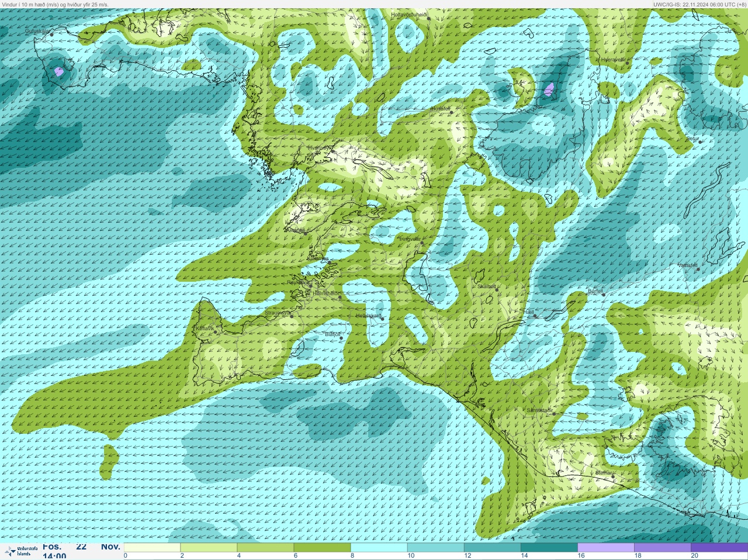Image resolution: width=748 pixels, height=560 pixels.
Task: Click the Búrfell station marker
Action: tap(604, 294)
